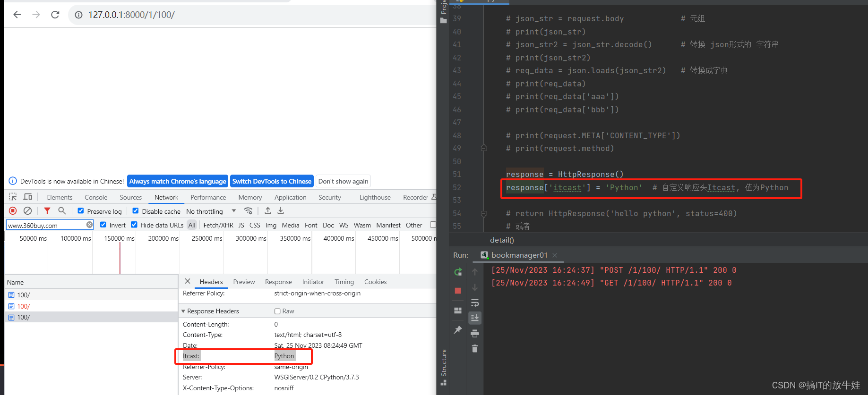Click the inspect element selector icon
This screenshot has width=868, height=395.
[13, 197]
